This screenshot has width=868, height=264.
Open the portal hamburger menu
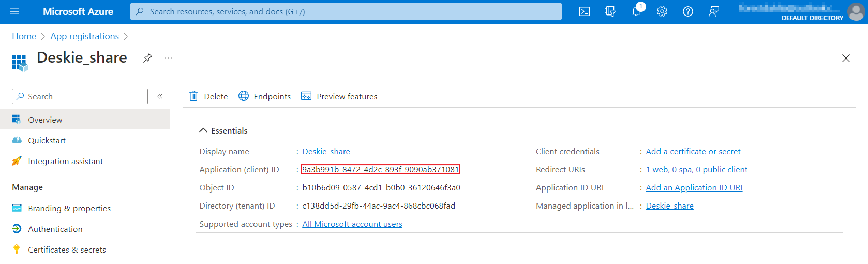tap(14, 11)
